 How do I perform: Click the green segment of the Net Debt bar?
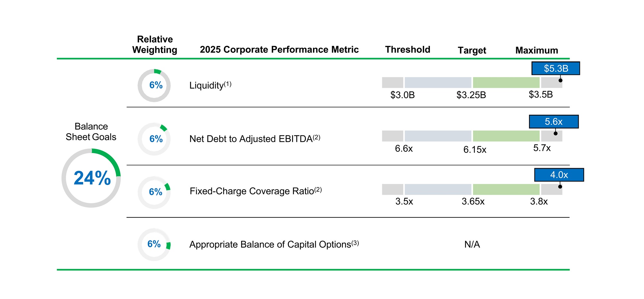506,136
